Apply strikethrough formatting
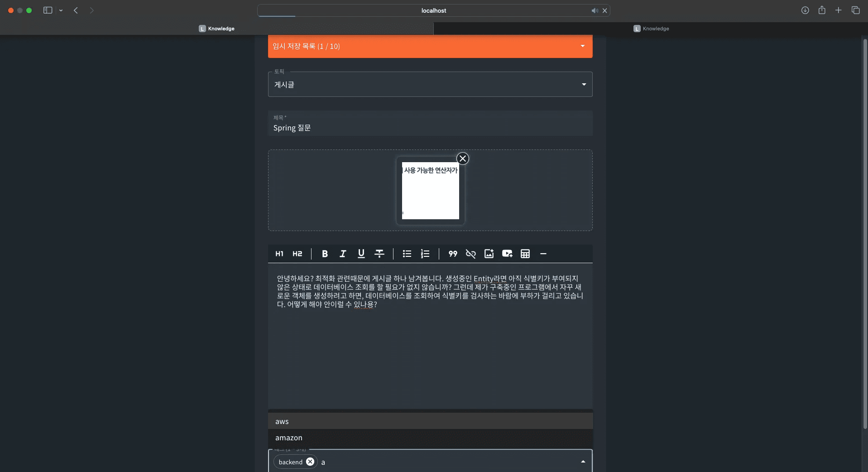This screenshot has height=472, width=868. coord(379,254)
